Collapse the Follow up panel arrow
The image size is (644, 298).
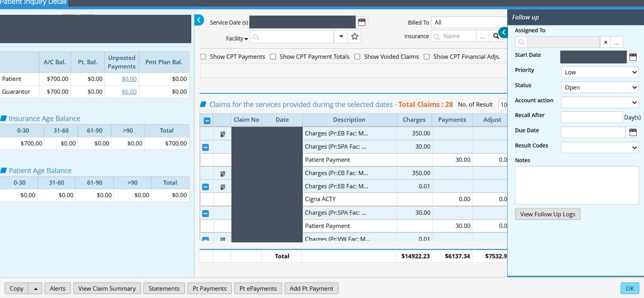point(503,32)
